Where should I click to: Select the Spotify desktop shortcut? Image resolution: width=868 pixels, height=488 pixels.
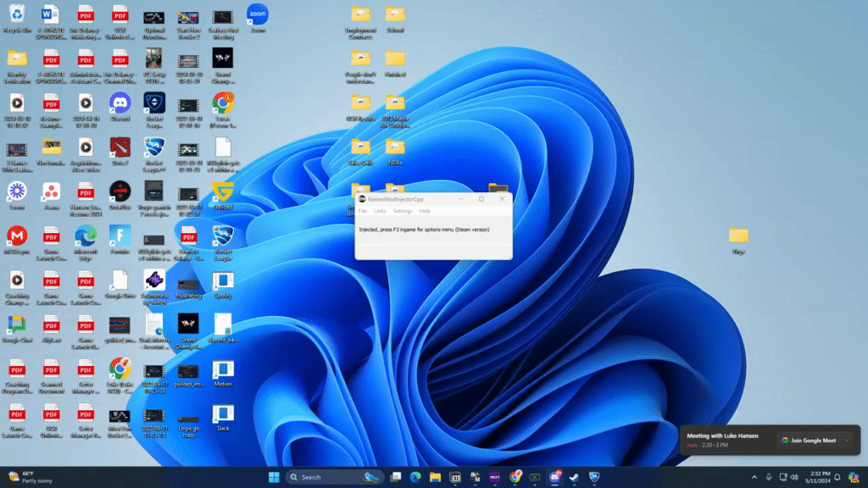(x=223, y=285)
